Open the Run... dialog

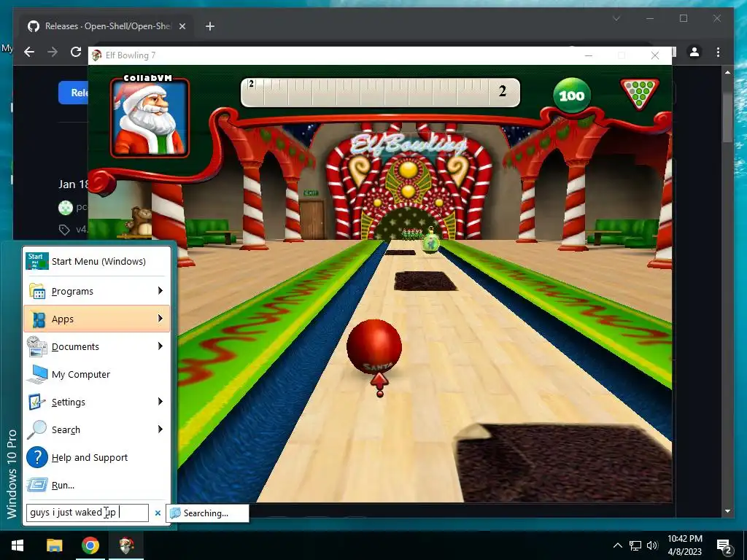click(97, 485)
